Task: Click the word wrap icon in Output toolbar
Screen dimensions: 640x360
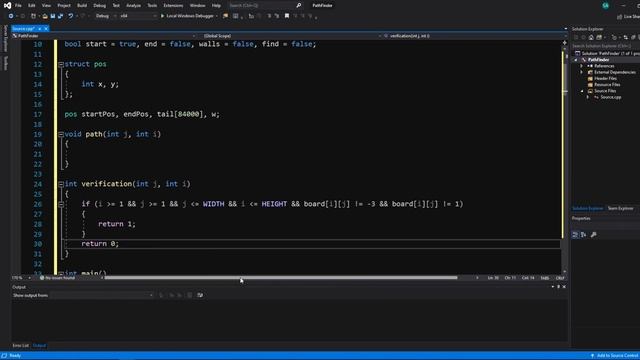Action: 200,295
